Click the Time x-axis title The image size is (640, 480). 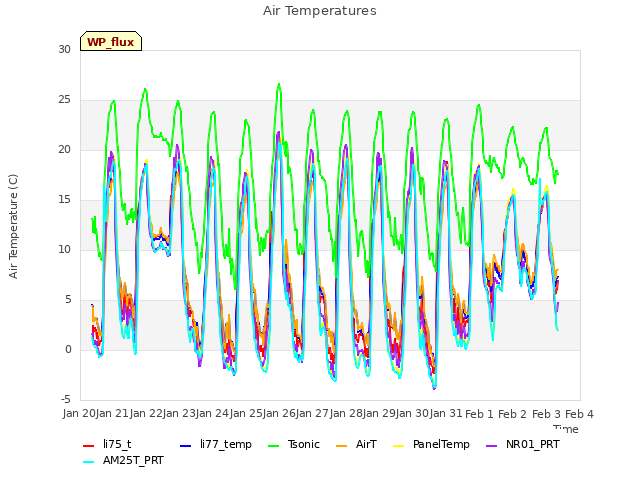pos(566,429)
